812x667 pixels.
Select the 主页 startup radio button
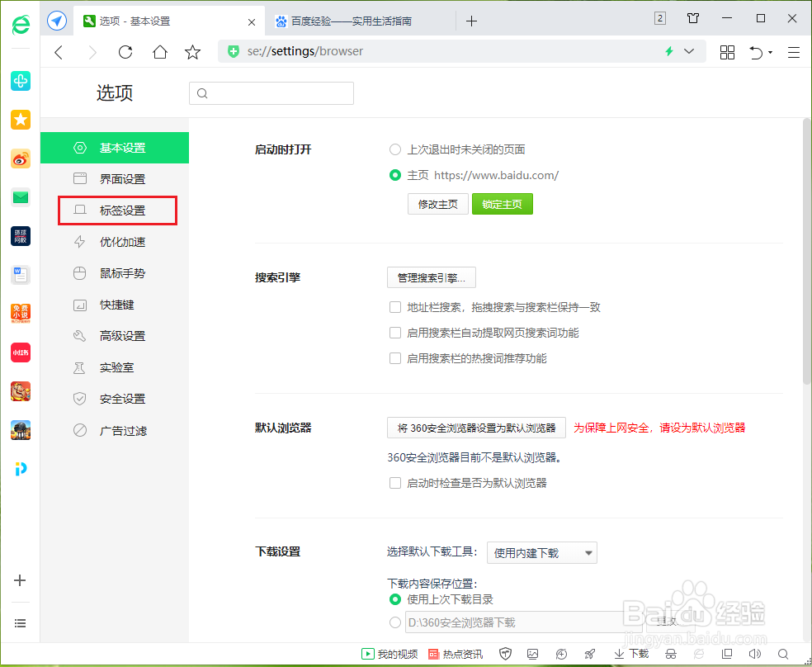[395, 175]
